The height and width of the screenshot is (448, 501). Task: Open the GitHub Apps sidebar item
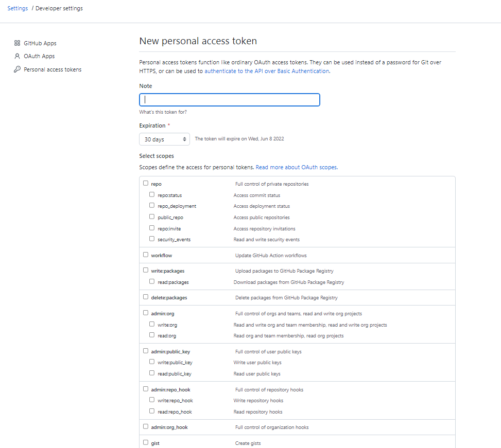[x=40, y=43]
